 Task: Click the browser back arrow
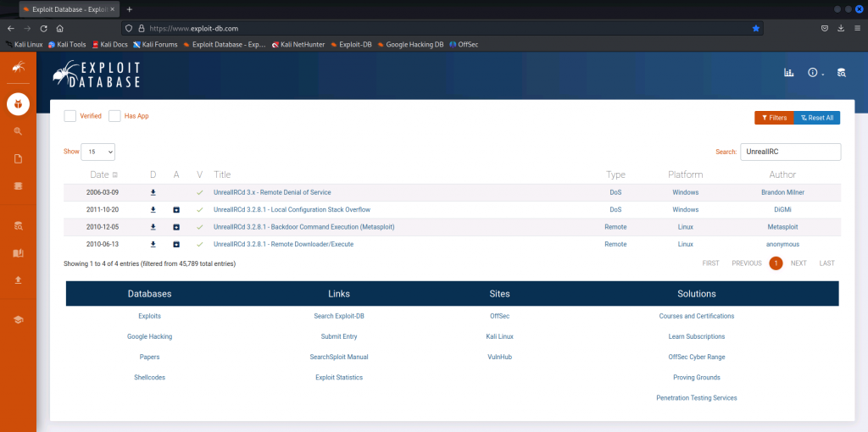pos(10,28)
